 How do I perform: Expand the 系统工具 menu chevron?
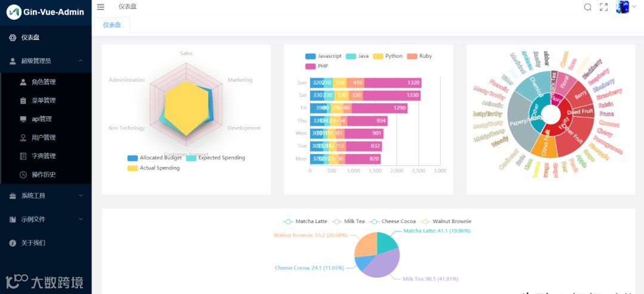(81, 196)
